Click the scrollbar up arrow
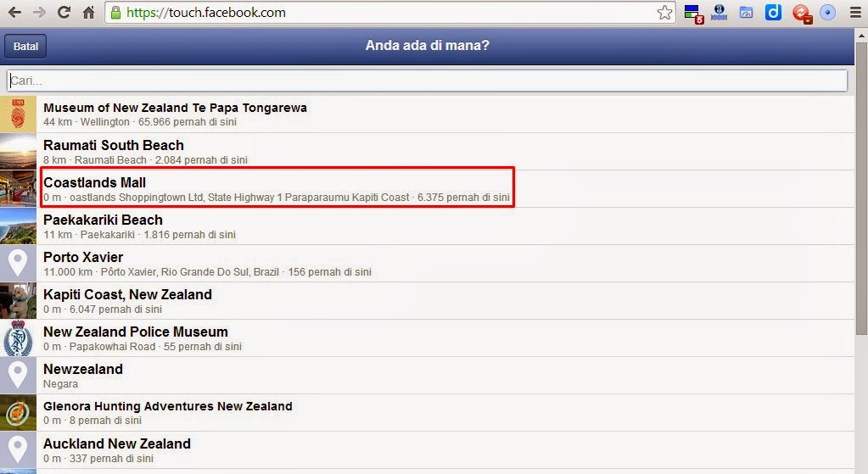Screen dimensions: 868x474 (861, 35)
